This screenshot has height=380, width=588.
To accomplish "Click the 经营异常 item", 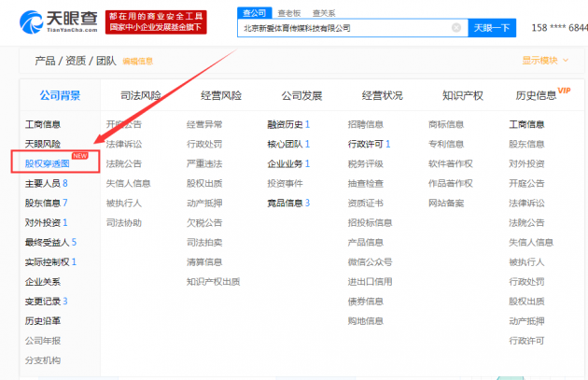I will [x=204, y=124].
